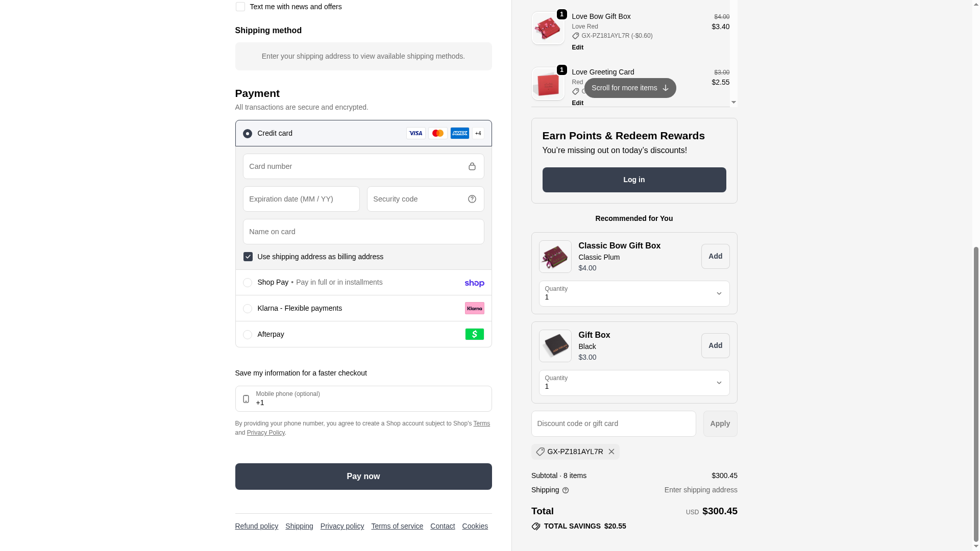Click the shipping info question icon
The image size is (980, 551).
pos(565,490)
